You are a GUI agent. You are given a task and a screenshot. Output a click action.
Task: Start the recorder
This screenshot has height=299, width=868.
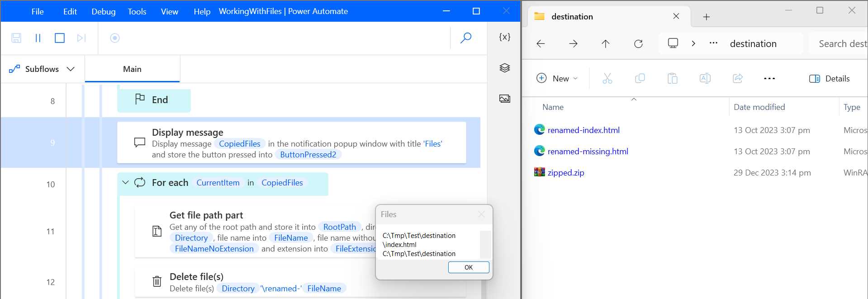pos(115,38)
